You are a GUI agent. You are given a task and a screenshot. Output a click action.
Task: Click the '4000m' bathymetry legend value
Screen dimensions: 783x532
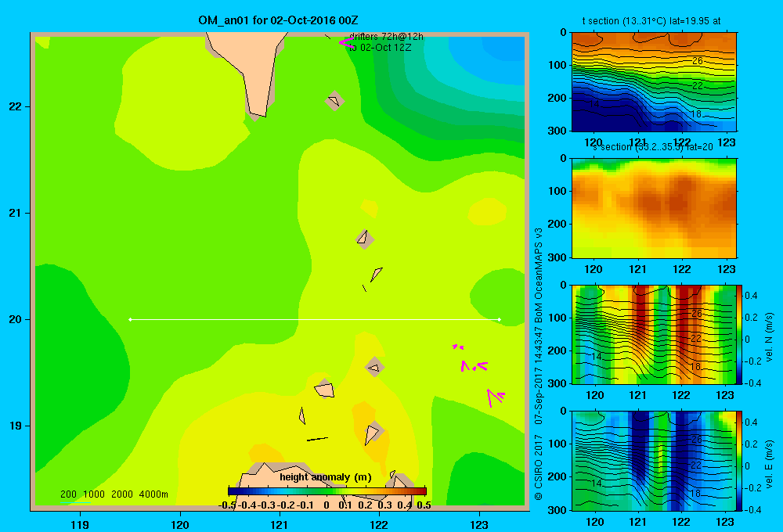[x=153, y=494]
